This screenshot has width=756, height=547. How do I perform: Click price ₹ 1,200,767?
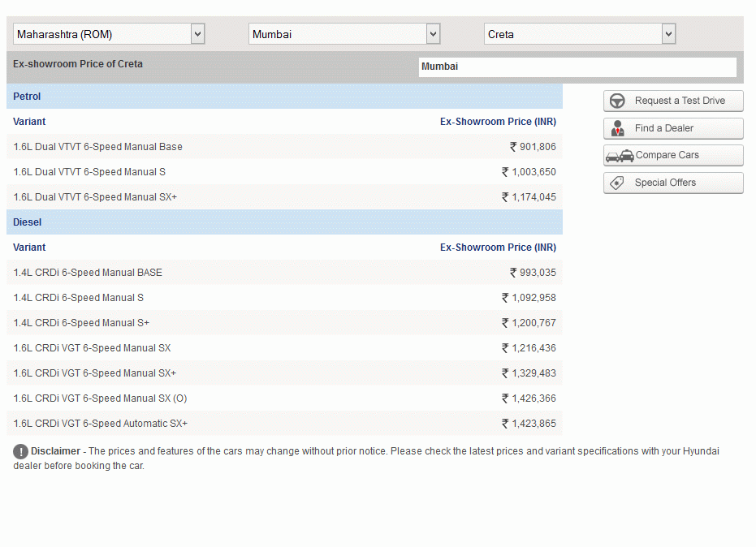(x=529, y=323)
